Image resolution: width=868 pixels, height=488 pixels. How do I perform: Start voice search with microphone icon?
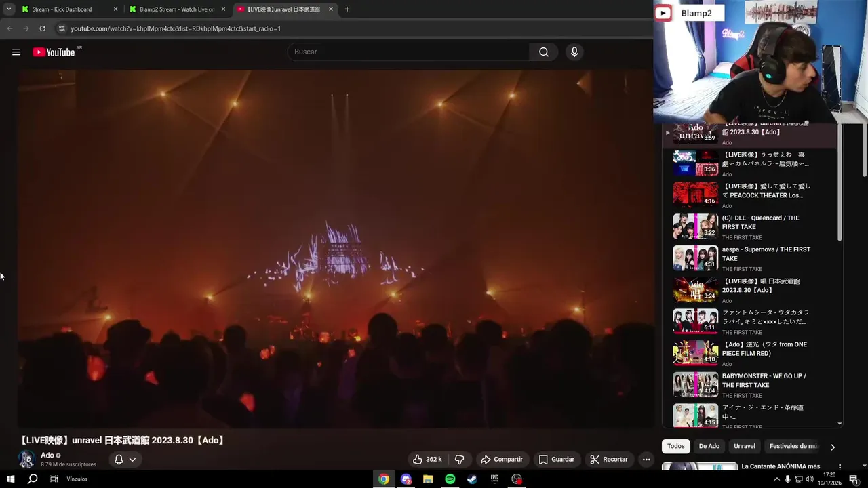[x=574, y=52]
